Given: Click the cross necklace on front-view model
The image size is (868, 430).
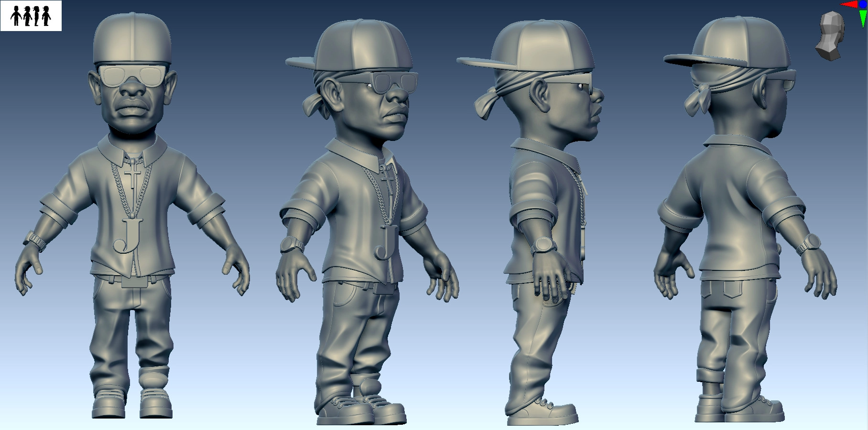Looking at the screenshot, I should click(133, 173).
